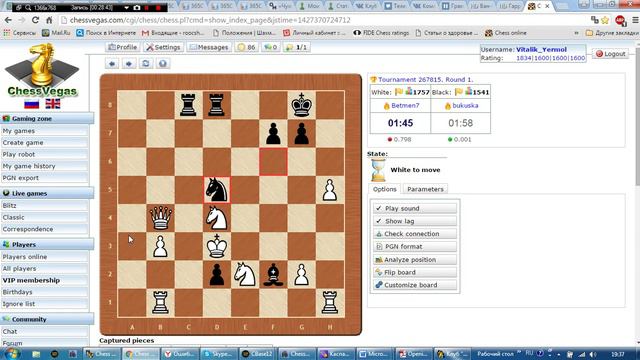Collapse the Players section header
Image resolution: width=640 pixels, height=360 pixels.
click(x=47, y=244)
